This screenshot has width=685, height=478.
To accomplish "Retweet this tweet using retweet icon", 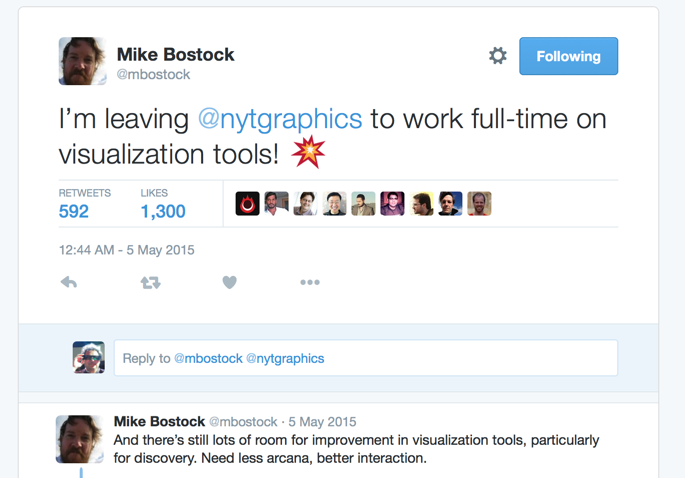I will (x=150, y=283).
